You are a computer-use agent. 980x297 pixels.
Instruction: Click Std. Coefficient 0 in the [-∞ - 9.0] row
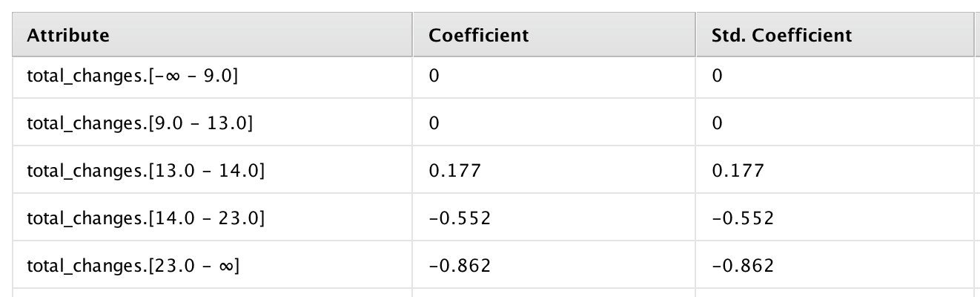pyautogui.click(x=835, y=76)
